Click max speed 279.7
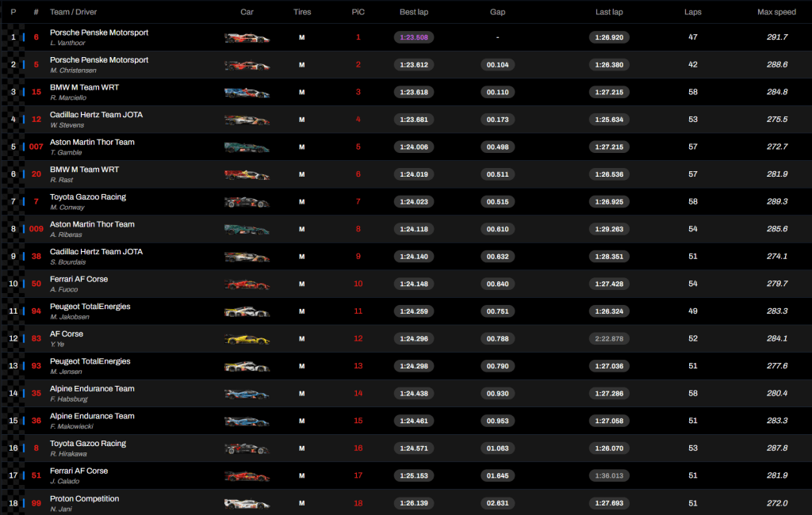 [777, 284]
